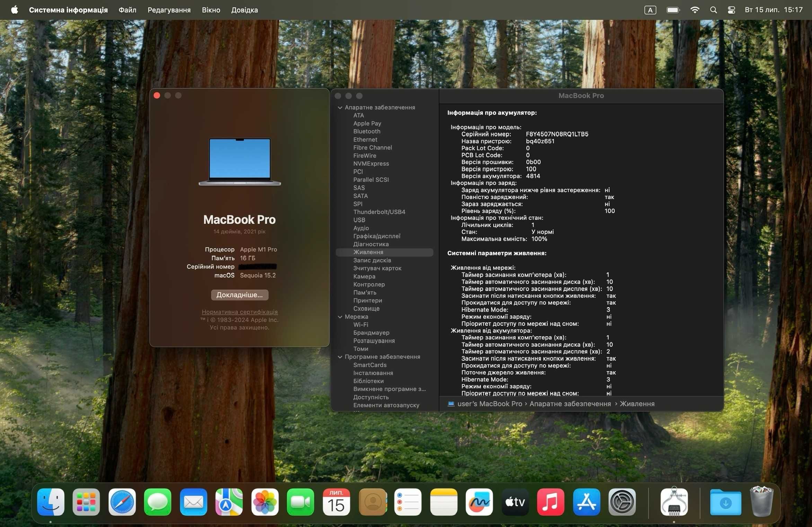Click the date and time in menu bar
Viewport: 812px width, 527px height.
point(774,10)
